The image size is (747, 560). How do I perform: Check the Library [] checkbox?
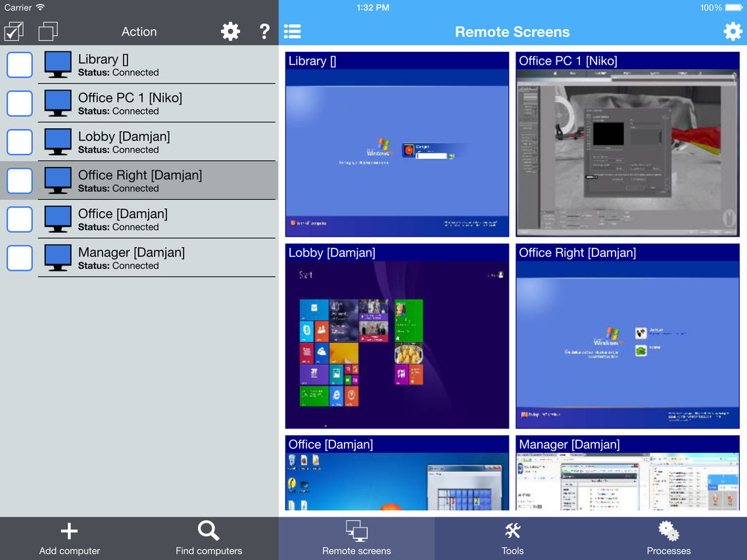(20, 65)
